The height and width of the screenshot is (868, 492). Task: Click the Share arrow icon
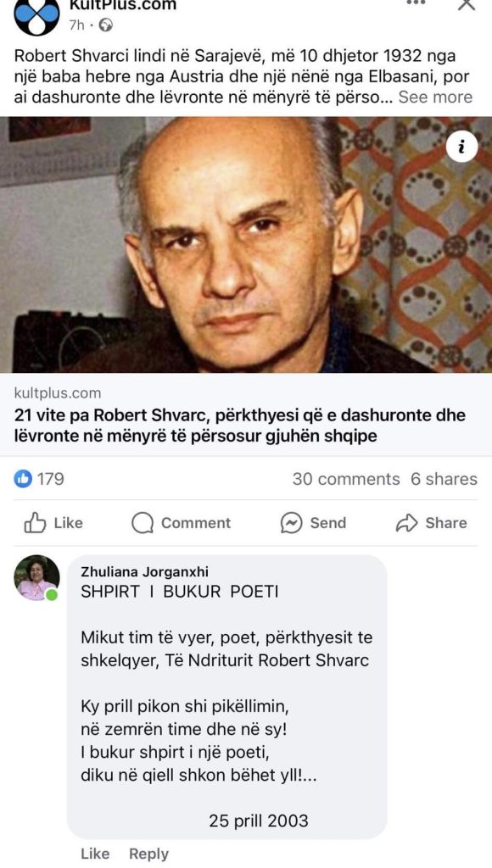click(406, 523)
